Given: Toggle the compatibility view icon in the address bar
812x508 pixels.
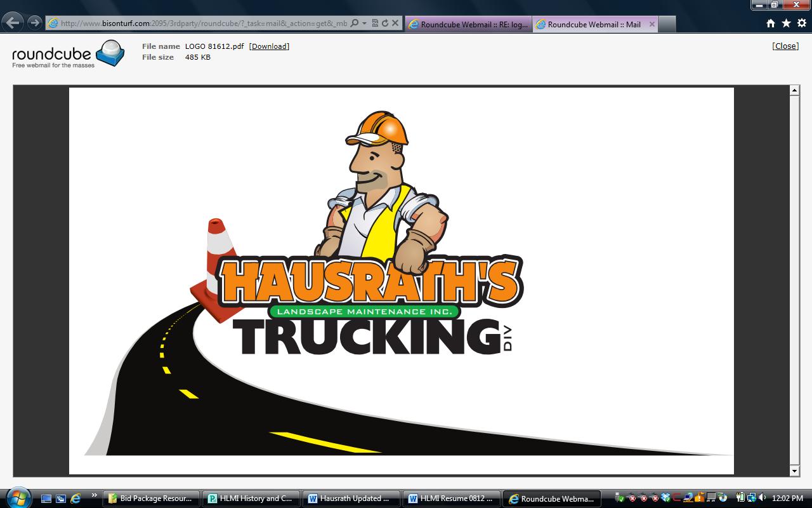Looking at the screenshot, I should click(x=375, y=23).
